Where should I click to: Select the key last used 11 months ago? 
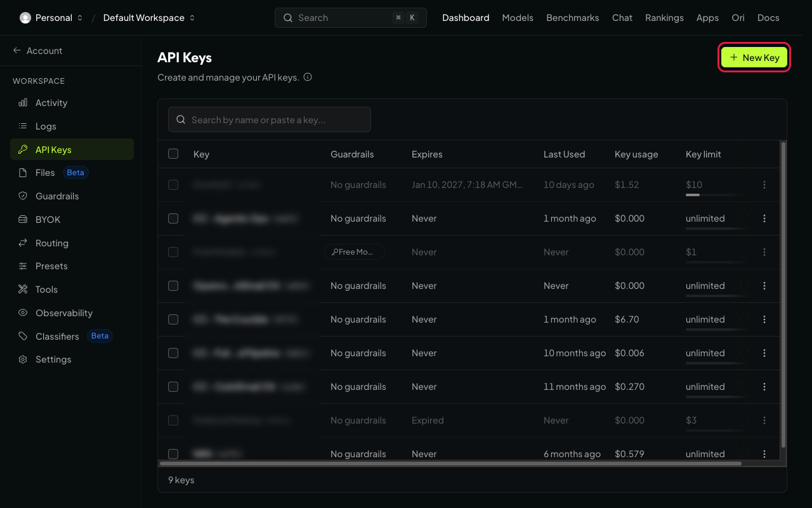173,387
